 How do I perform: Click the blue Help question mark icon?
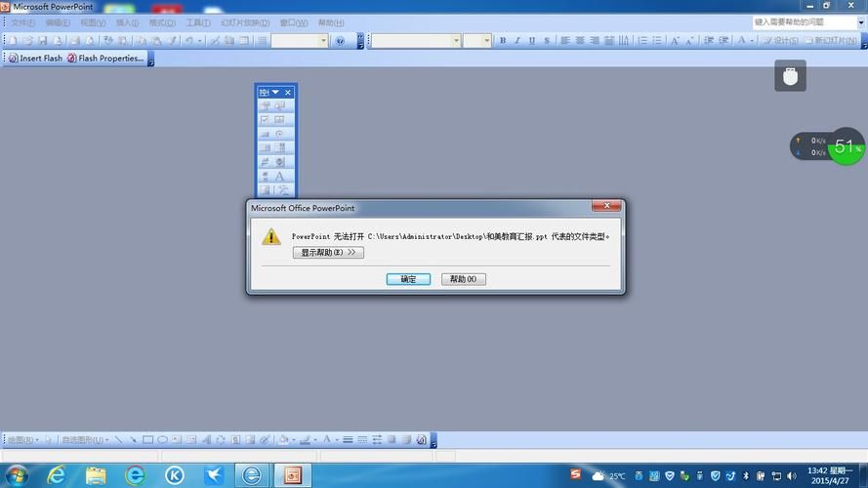340,40
